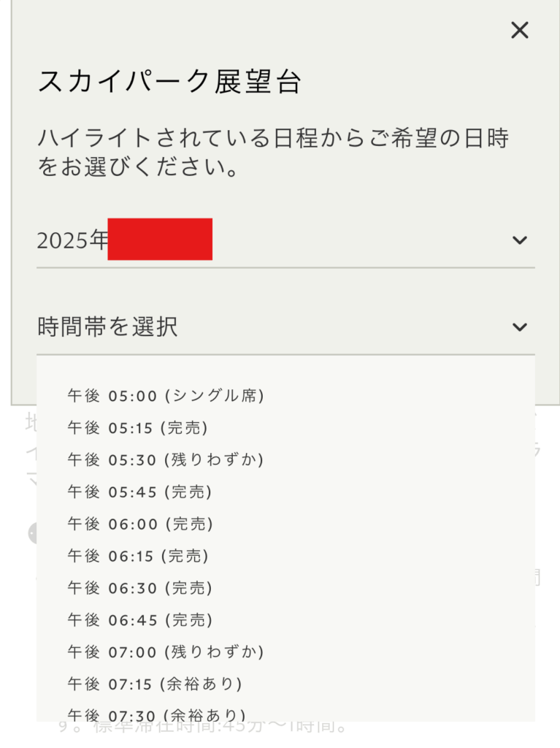The width and height of the screenshot is (560, 748).
Task: Select 午後 06:30 (完売) time slot
Action: (x=140, y=588)
